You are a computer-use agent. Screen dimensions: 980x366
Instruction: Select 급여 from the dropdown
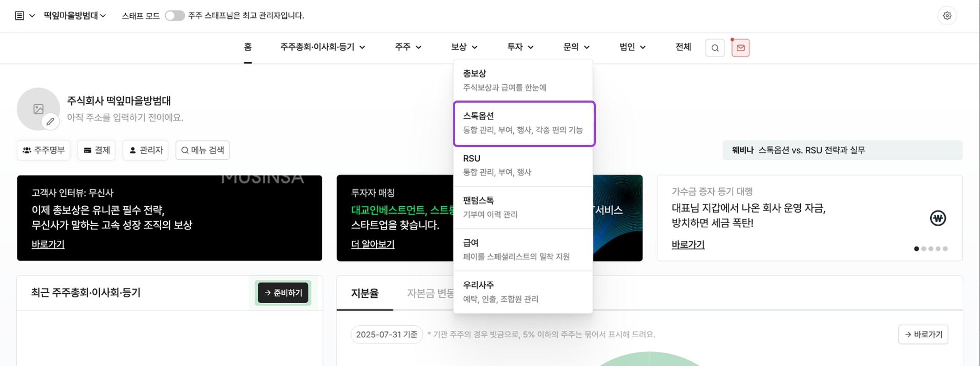point(523,250)
